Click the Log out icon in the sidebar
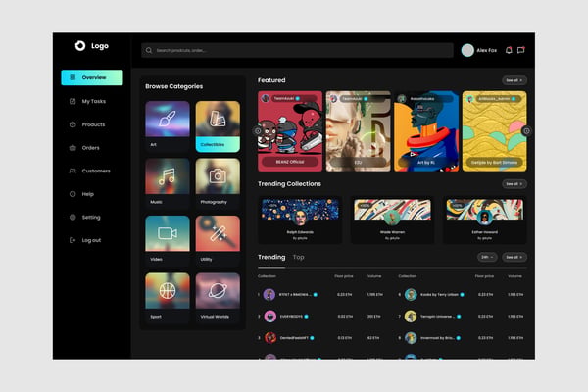The height and width of the screenshot is (392, 588). coord(73,240)
